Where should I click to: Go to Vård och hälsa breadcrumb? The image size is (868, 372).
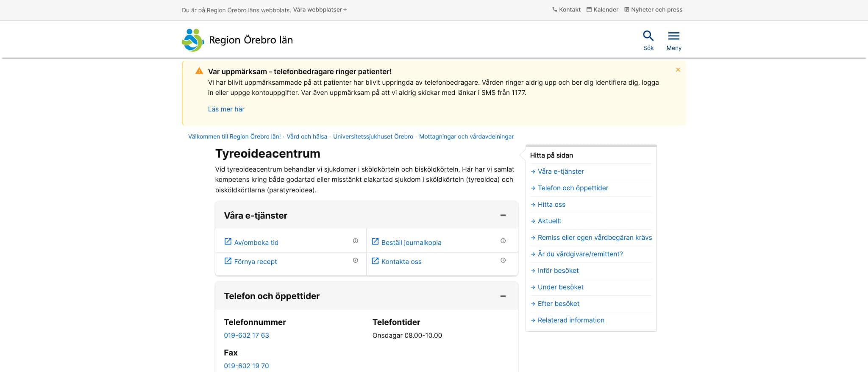pyautogui.click(x=307, y=136)
